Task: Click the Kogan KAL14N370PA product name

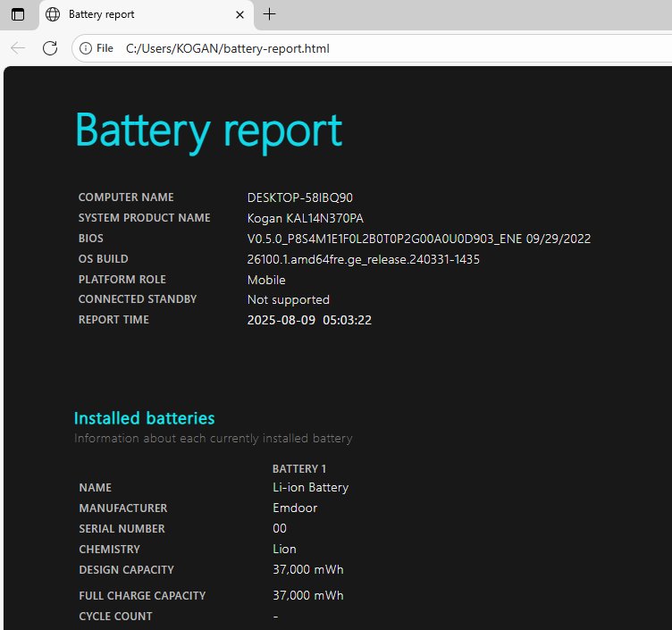Action: (x=305, y=218)
